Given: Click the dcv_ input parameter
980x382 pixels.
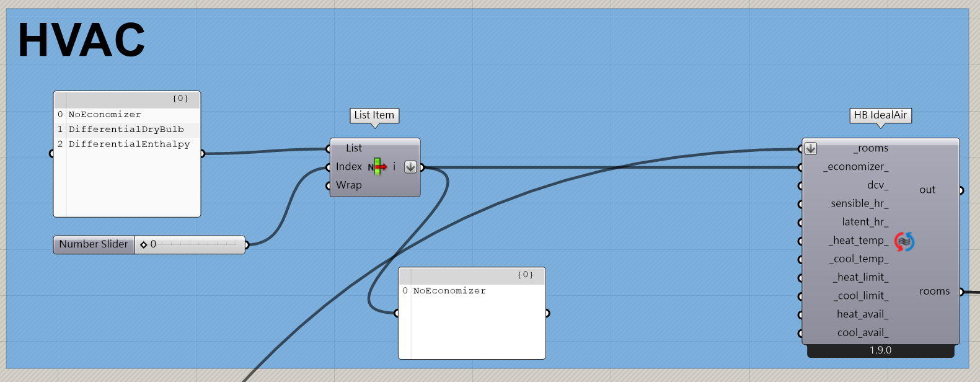Looking at the screenshot, I should 877,185.
